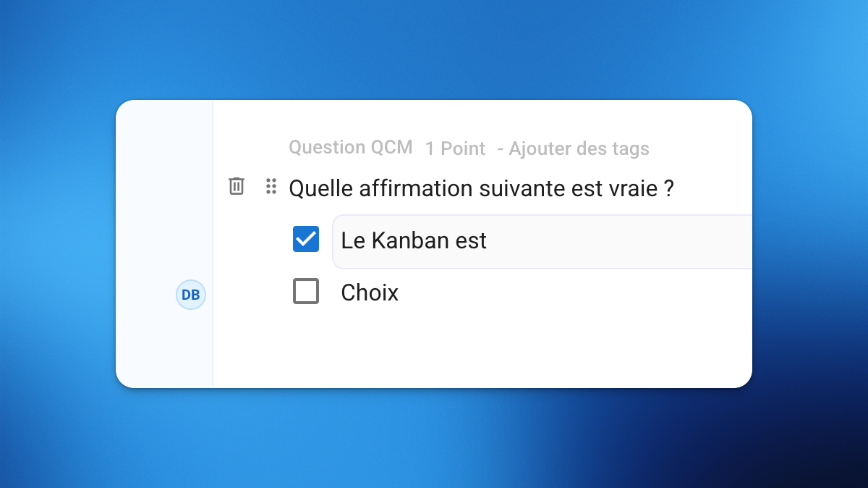Screen dimensions: 868x488
Task: Edit the "1 Point" score label
Action: coord(455,148)
